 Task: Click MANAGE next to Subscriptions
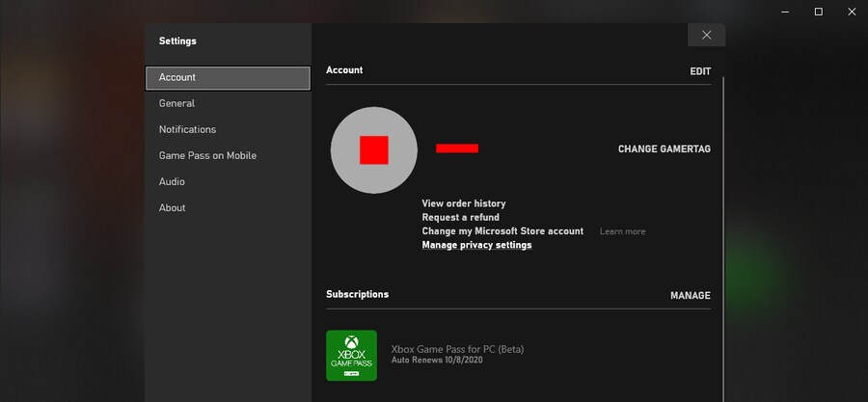click(x=690, y=295)
